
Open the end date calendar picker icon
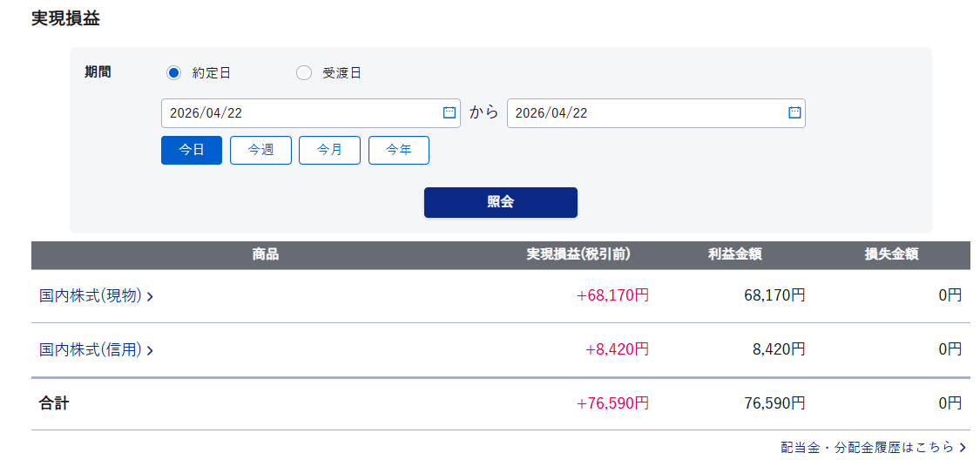pos(794,112)
